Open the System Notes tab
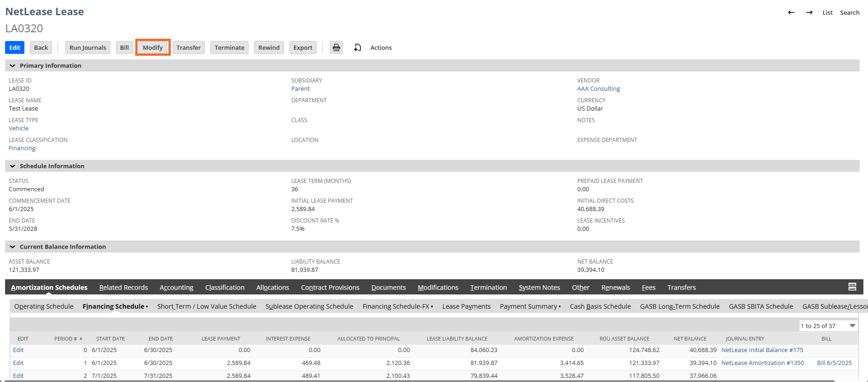The image size is (868, 382). pos(539,287)
